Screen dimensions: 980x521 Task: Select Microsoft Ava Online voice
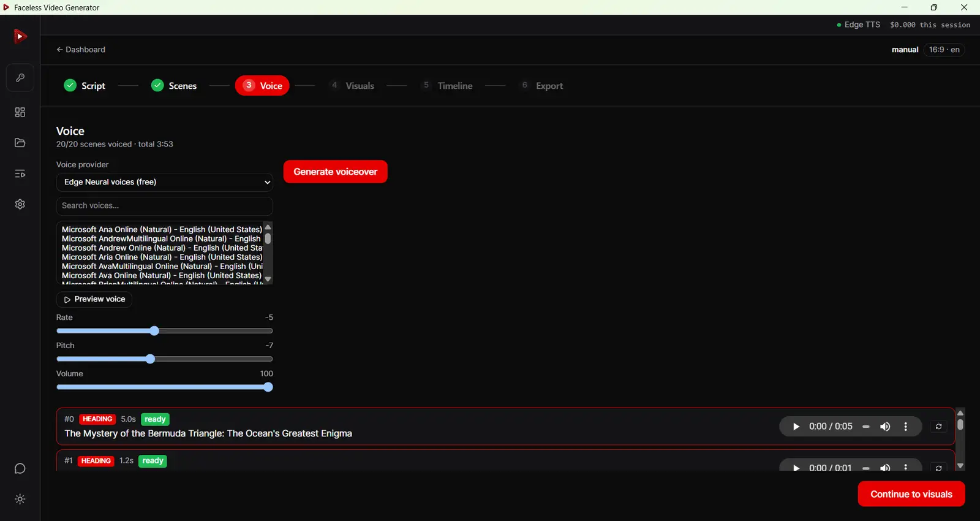pyautogui.click(x=162, y=275)
